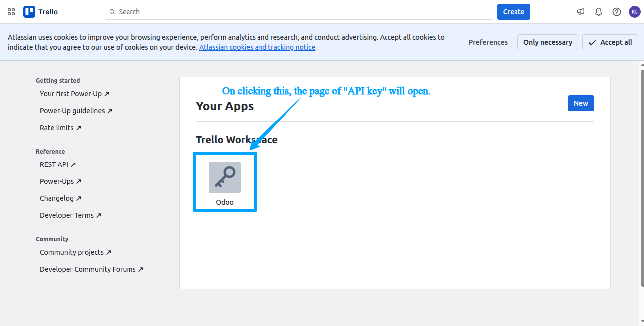Open Community projects link
644x326 pixels.
(x=75, y=252)
